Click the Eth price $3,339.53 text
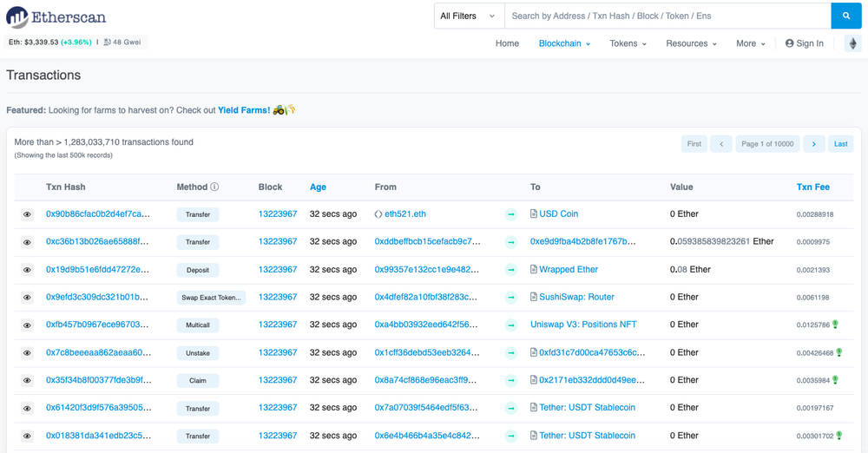 [33, 42]
